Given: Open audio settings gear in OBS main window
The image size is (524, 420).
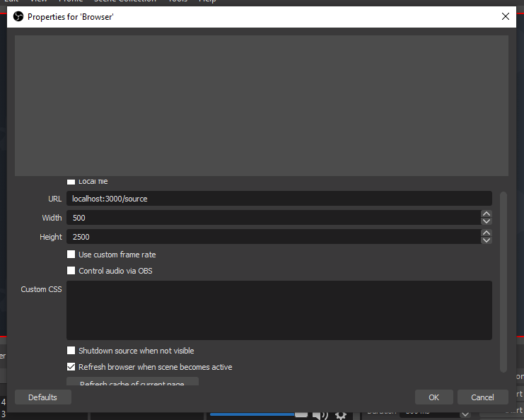Looking at the screenshot, I should 341,416.
